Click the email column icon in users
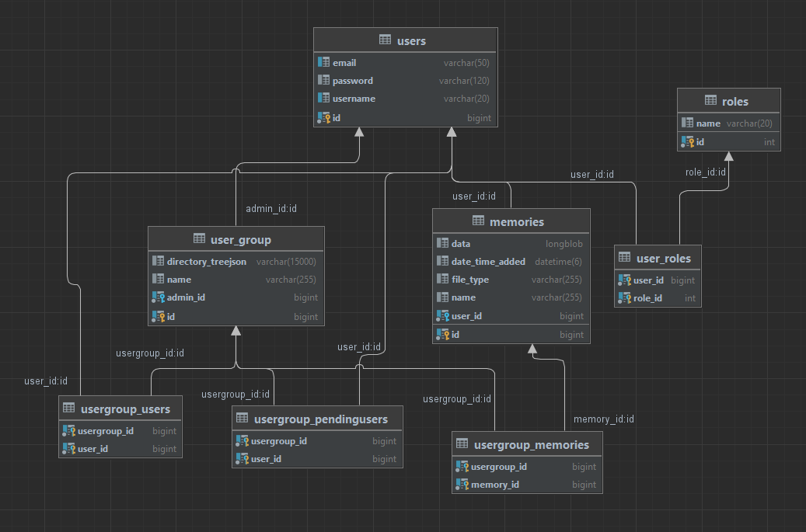Image resolution: width=806 pixels, height=532 pixels. pyautogui.click(x=323, y=62)
